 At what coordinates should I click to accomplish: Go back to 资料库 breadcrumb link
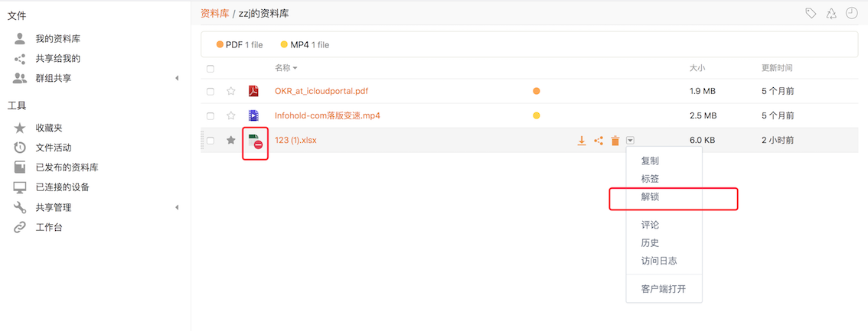pyautogui.click(x=215, y=14)
